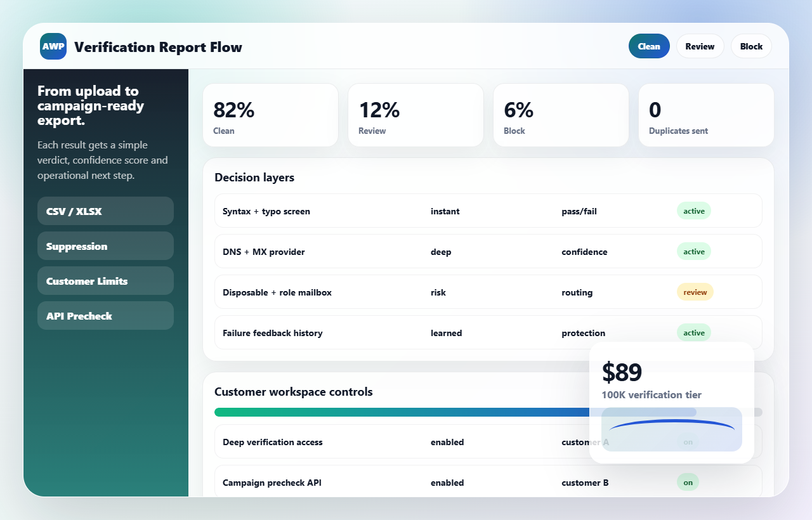Click the blue curve chart in $89 card
812x520 pixels.
point(672,429)
